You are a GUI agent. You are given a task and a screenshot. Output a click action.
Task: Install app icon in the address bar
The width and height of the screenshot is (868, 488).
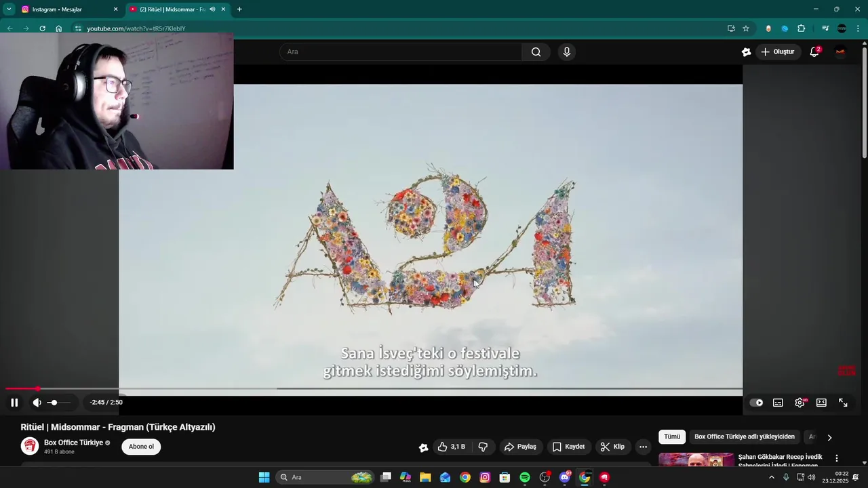pyautogui.click(x=731, y=28)
